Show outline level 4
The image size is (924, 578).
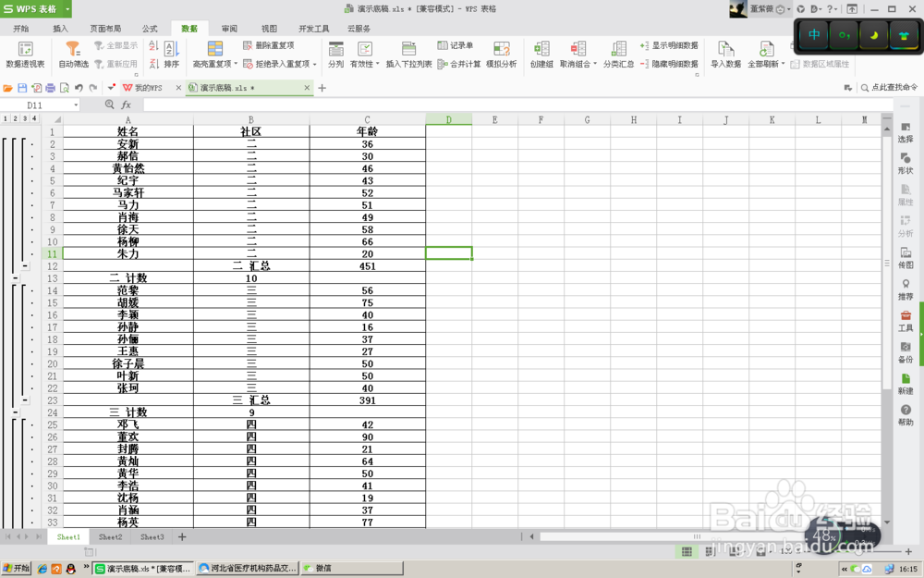34,118
